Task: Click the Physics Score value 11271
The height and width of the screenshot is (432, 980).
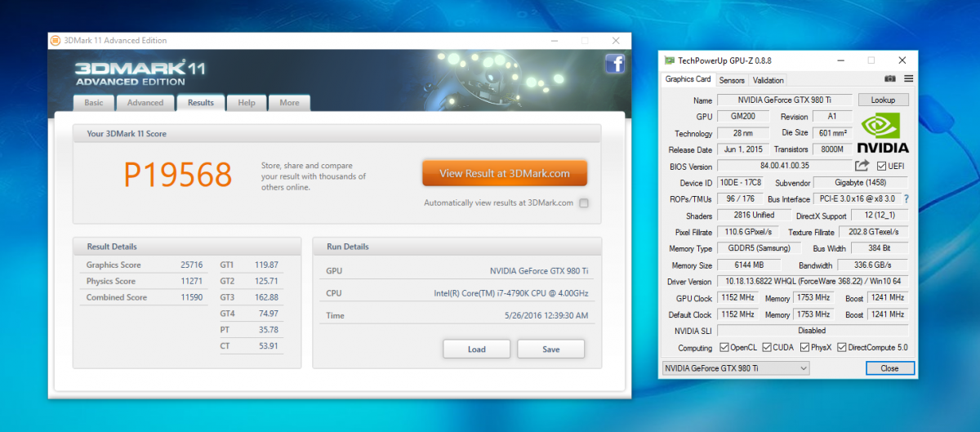Action: [194, 281]
